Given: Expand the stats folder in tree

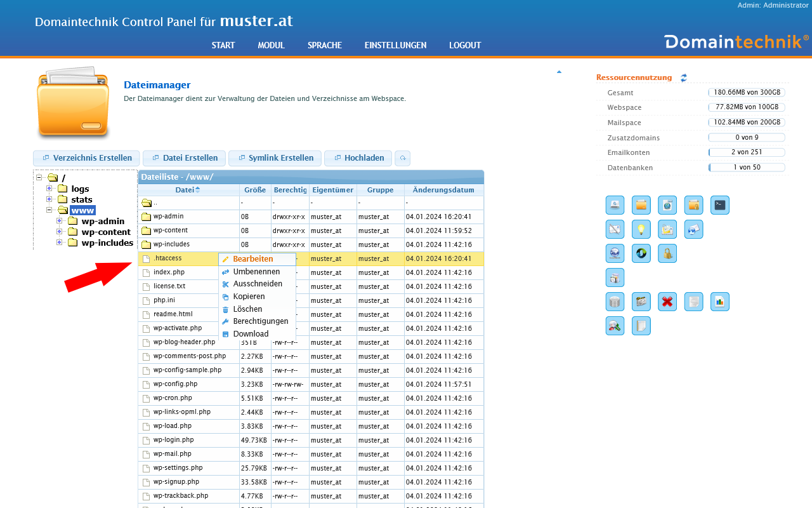Looking at the screenshot, I should pyautogui.click(x=49, y=199).
